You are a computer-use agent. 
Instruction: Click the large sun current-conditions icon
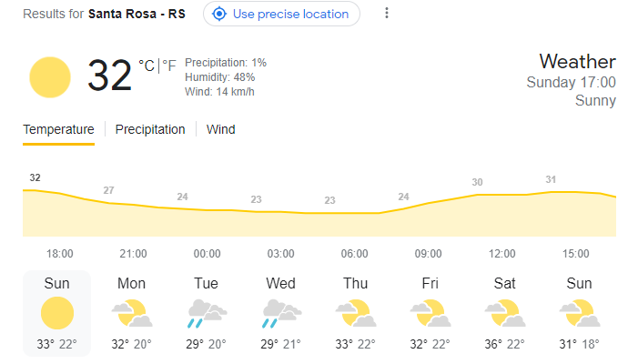pos(50,77)
